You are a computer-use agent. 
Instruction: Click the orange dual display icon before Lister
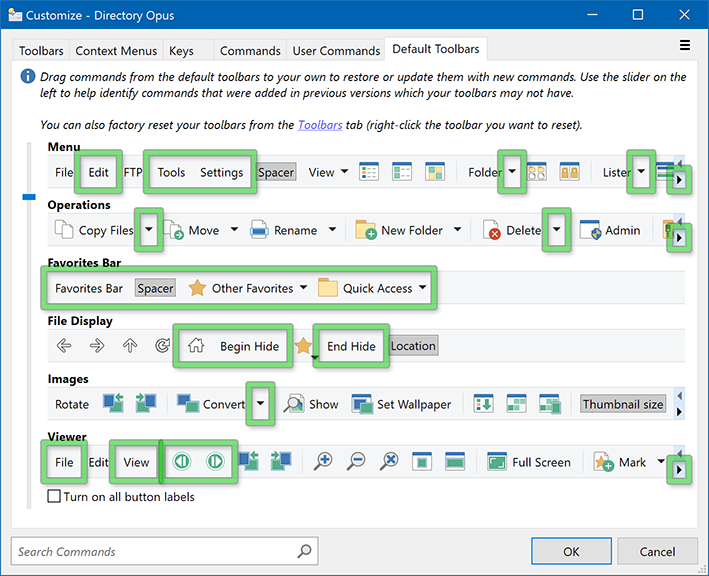coord(570,172)
